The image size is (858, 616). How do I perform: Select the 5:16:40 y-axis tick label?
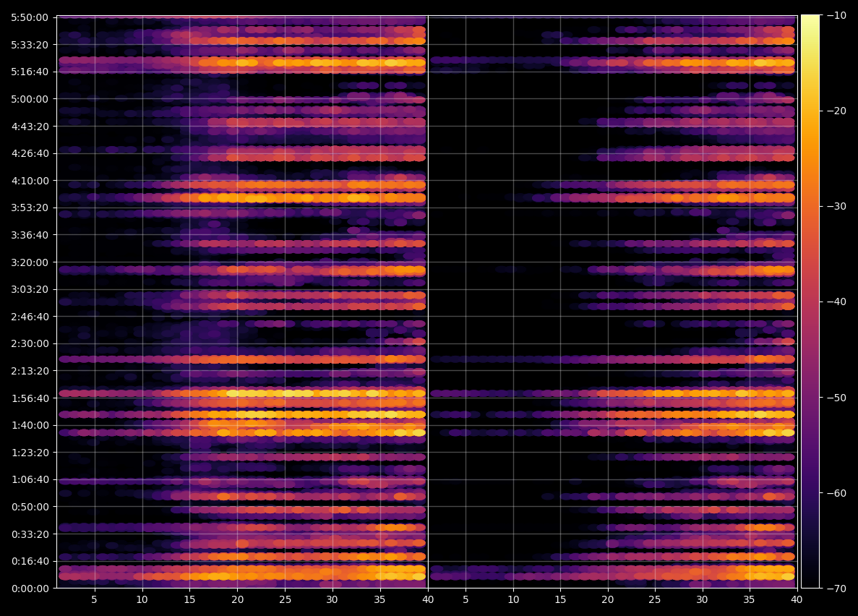(30, 72)
